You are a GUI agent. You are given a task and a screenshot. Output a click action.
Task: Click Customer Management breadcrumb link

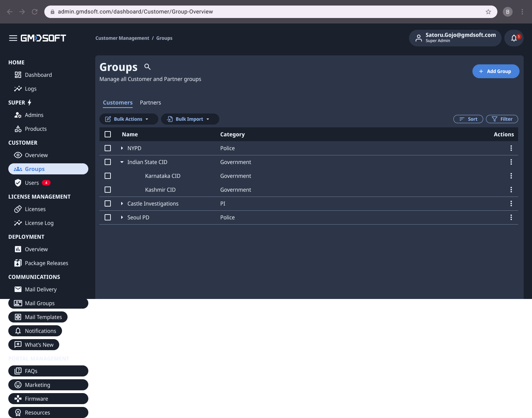pos(122,38)
